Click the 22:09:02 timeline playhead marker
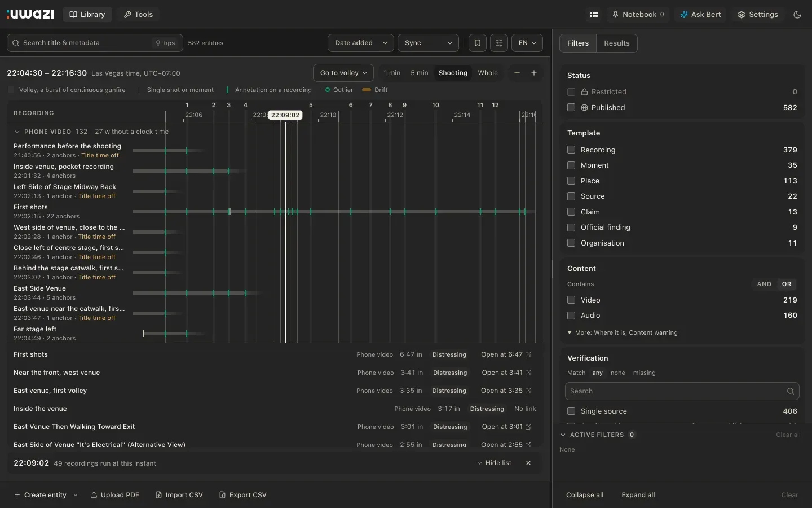Viewport: 812px width, 508px height. (x=285, y=115)
